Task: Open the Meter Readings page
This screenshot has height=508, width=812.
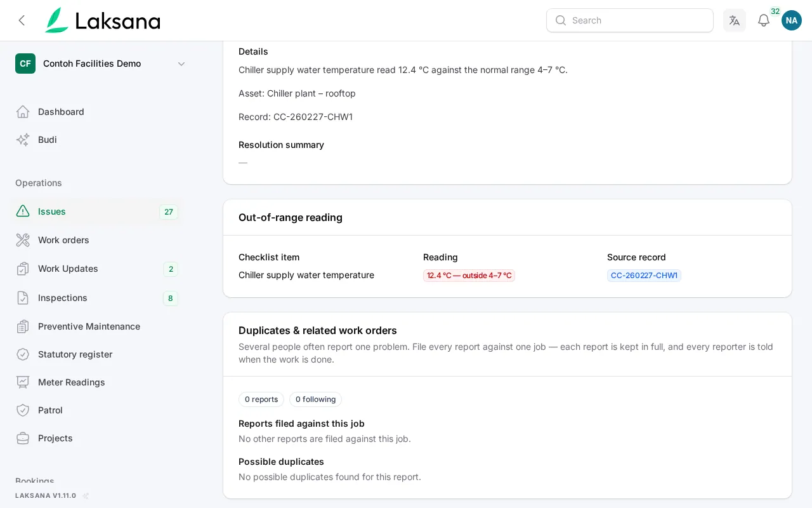Action: tap(96, 382)
